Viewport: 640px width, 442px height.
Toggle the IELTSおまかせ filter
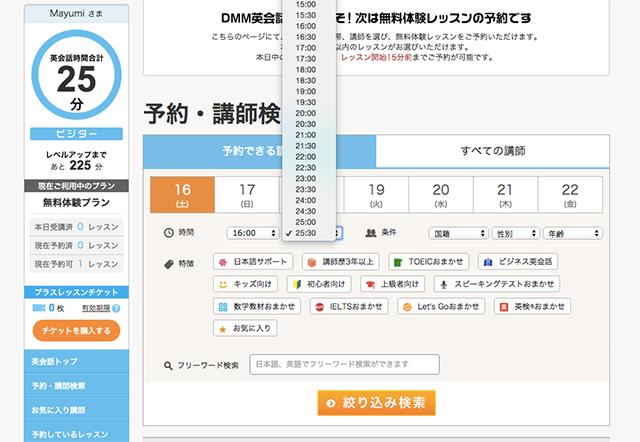pos(349,307)
